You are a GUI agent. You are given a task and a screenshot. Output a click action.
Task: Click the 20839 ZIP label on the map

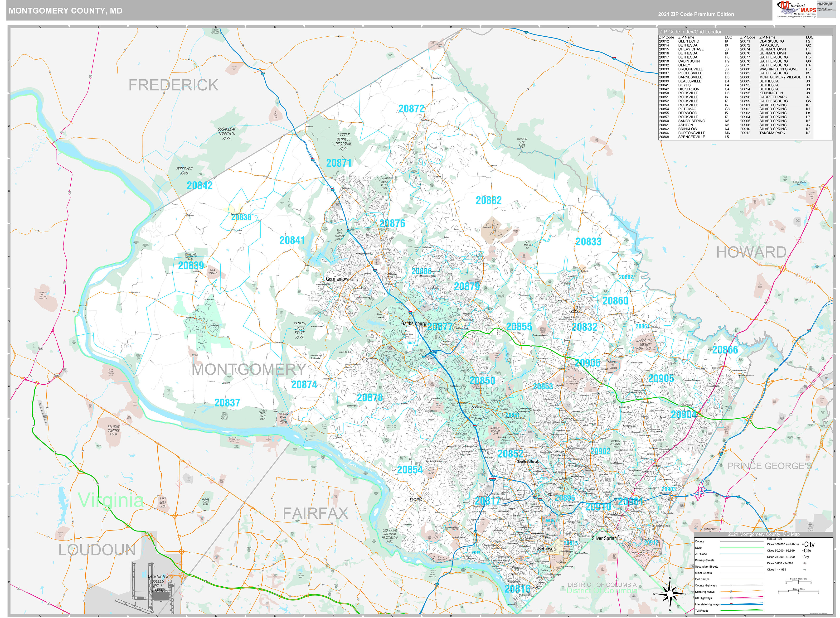click(x=191, y=266)
